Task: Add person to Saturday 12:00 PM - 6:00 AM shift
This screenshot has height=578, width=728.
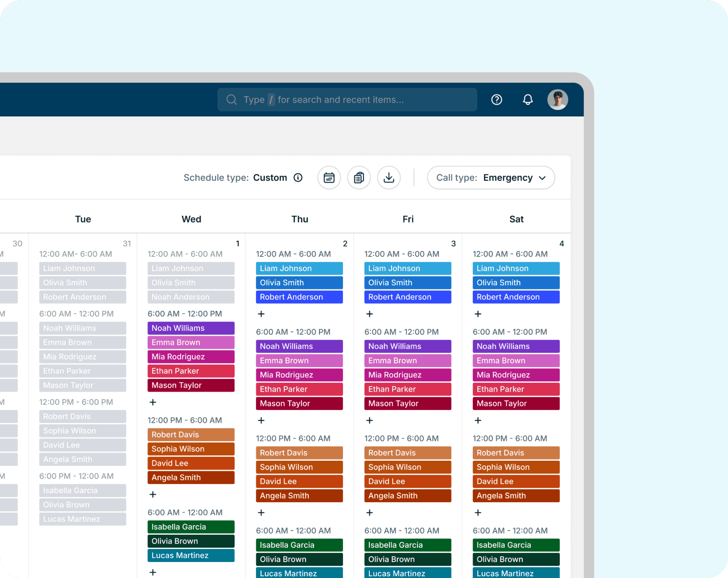Action: [478, 513]
